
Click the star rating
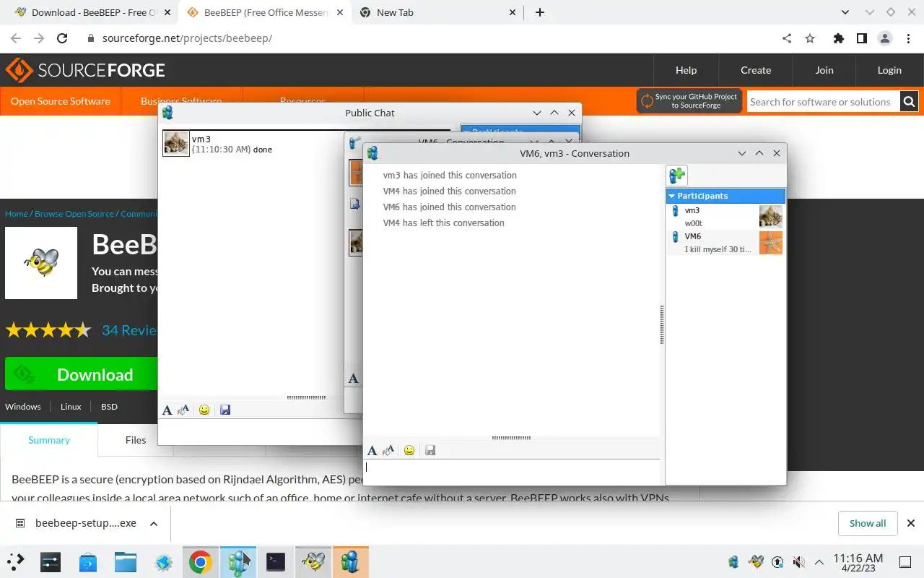(x=48, y=331)
